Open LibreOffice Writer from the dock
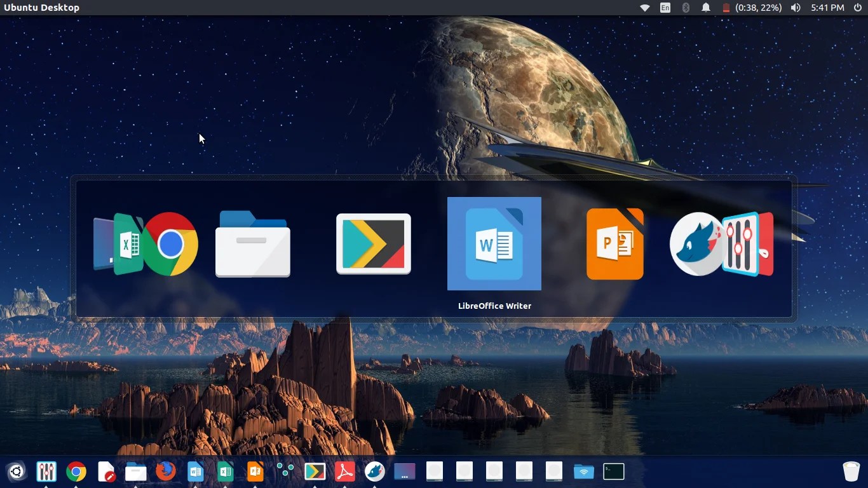Screen dimensions: 868x488 point(196,471)
